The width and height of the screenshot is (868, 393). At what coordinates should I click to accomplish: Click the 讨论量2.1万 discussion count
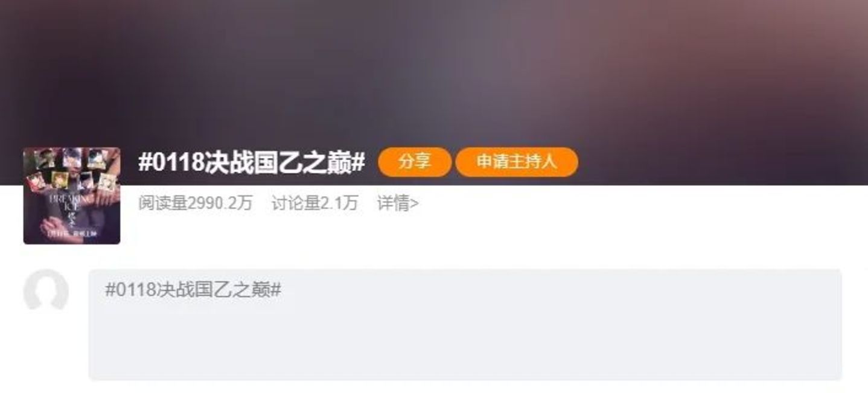(314, 203)
